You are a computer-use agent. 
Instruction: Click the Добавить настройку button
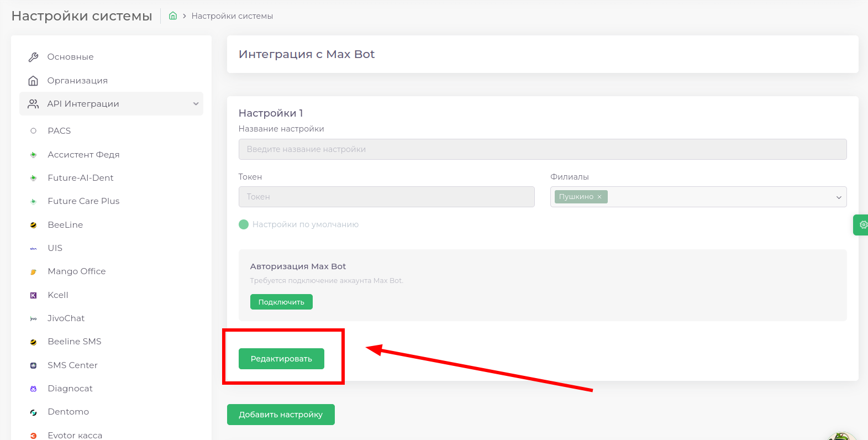(281, 415)
